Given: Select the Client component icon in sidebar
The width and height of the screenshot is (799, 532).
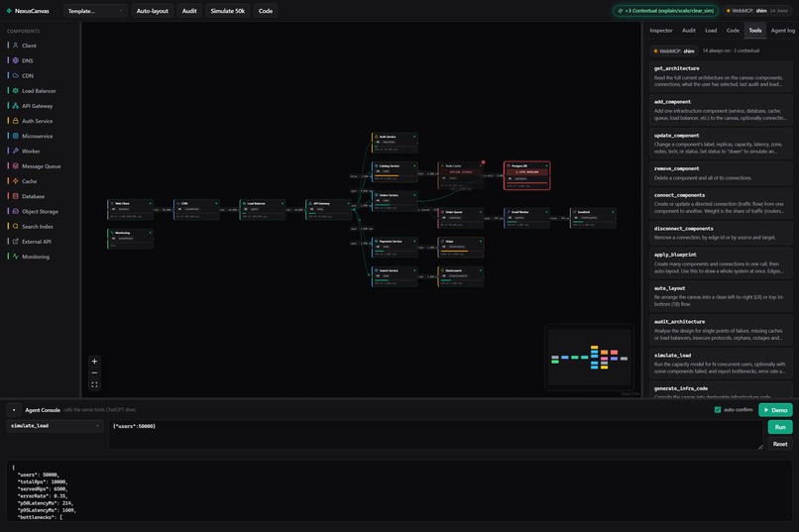Looking at the screenshot, I should pos(15,46).
